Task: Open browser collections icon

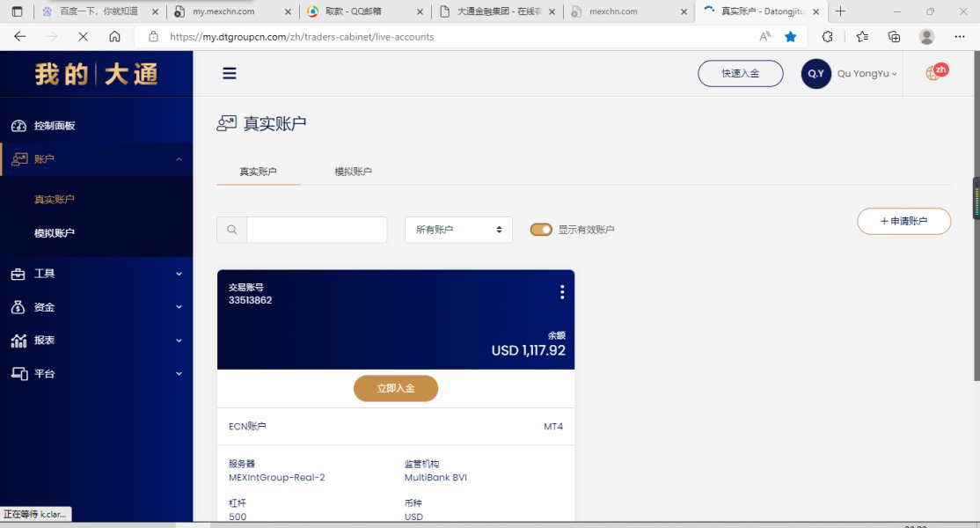Action: tap(894, 37)
